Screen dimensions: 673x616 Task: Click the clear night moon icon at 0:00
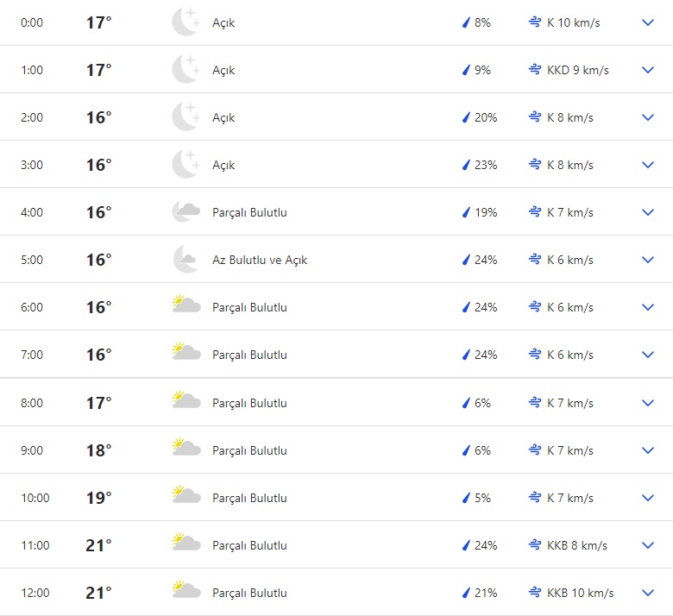coord(186,22)
